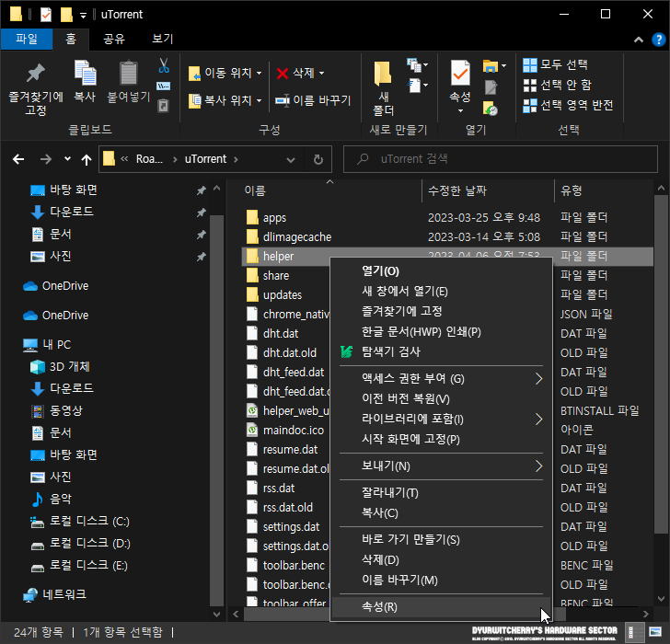The image size is (670, 644).
Task: Click the blue Help question mark icon
Action: click(658, 40)
